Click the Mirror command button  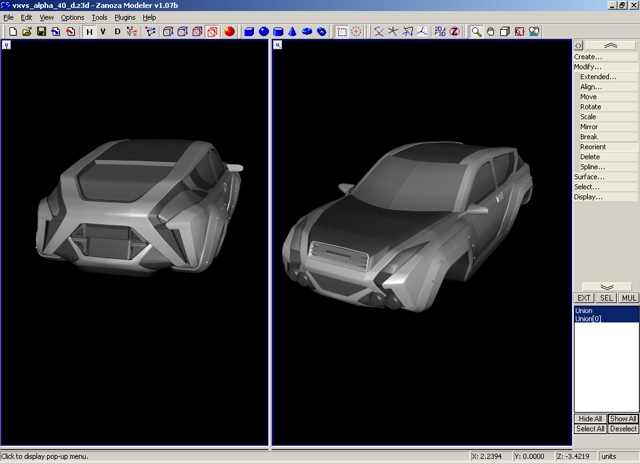pyautogui.click(x=590, y=127)
